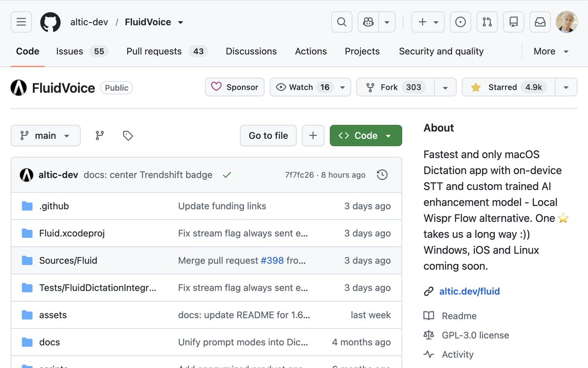Image resolution: width=588 pixels, height=368 pixels.
Task: Open the green Code dropdown button
Action: (x=366, y=135)
